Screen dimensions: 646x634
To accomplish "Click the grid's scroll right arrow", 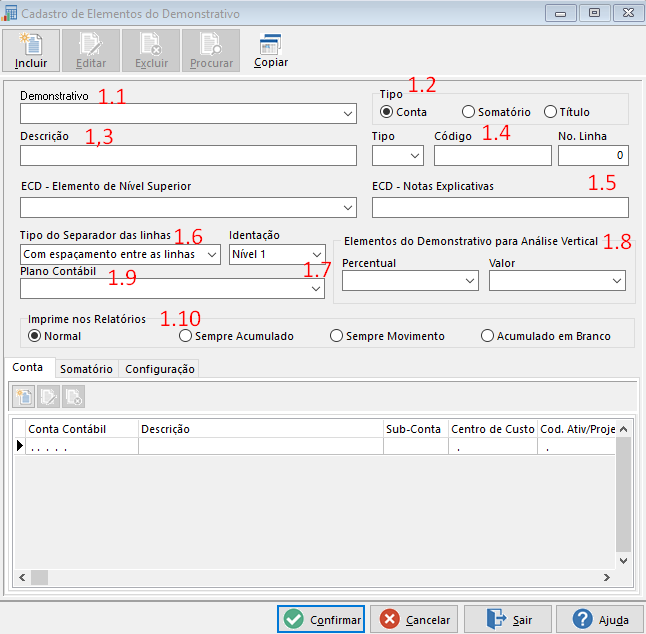I will [606, 578].
